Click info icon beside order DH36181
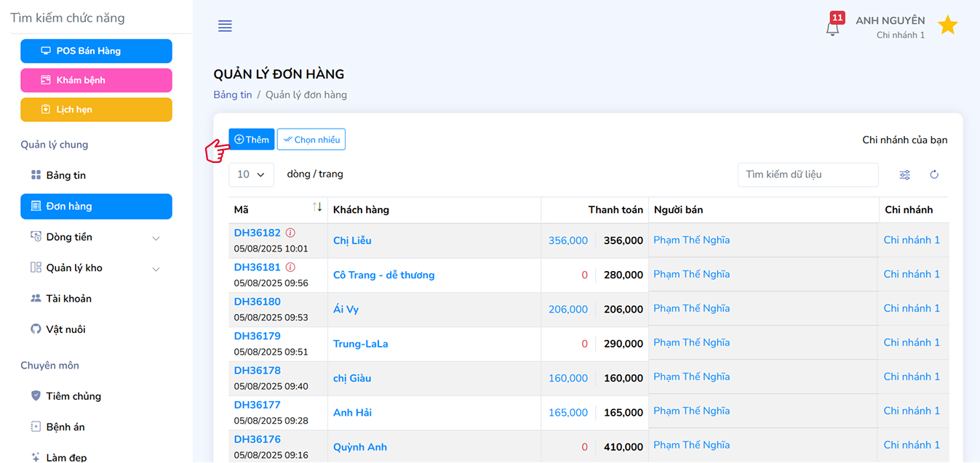This screenshot has width=980, height=463. tap(290, 267)
